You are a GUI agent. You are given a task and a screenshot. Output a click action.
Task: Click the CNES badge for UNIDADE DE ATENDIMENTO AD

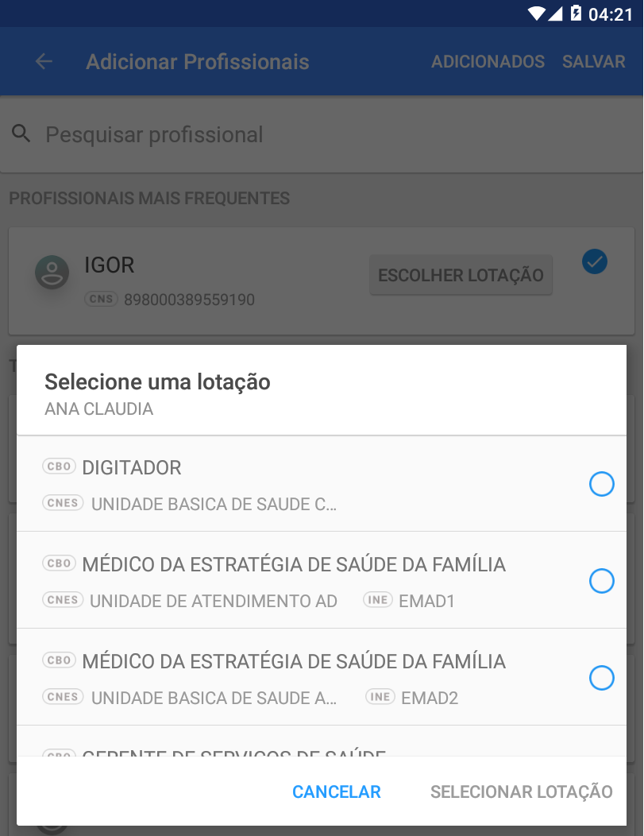[x=63, y=600]
